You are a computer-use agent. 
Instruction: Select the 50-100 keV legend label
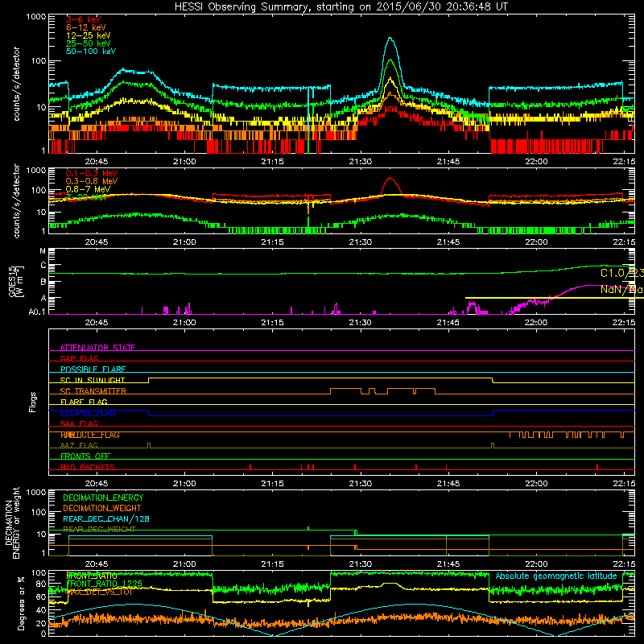[91, 52]
